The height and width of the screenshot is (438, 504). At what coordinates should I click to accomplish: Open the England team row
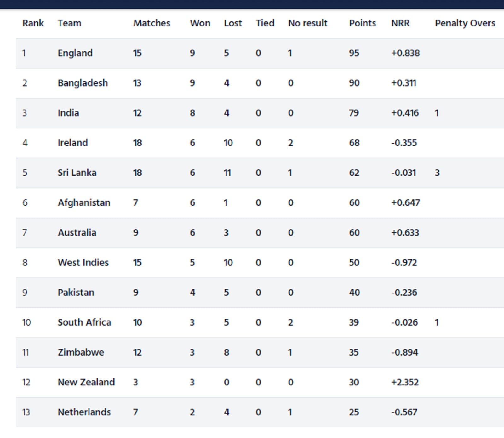[260, 53]
